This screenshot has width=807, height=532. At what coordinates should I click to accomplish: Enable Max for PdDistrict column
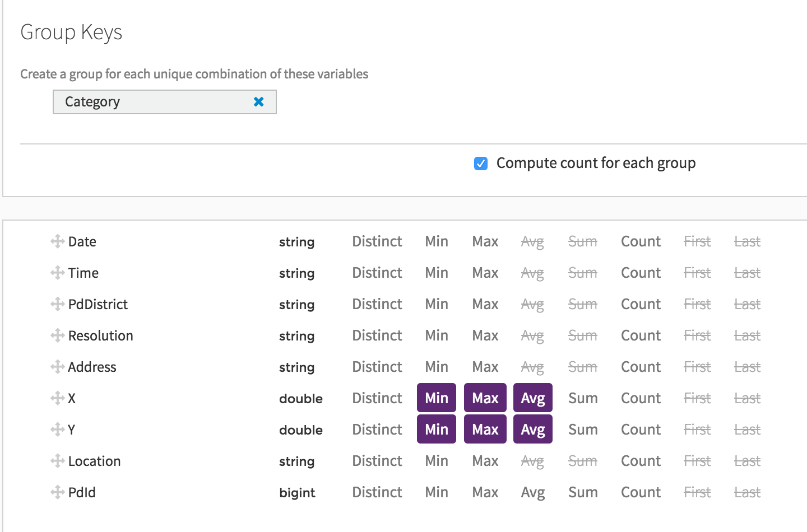click(x=485, y=304)
